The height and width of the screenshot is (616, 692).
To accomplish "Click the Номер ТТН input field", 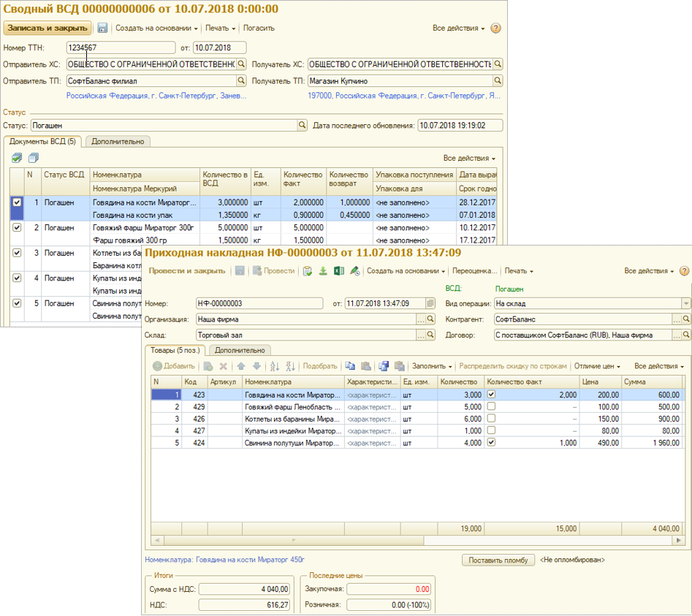I will tap(121, 47).
